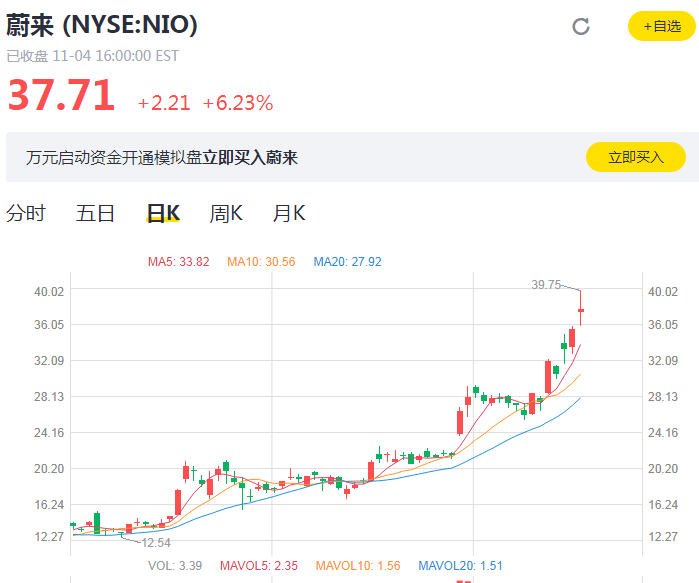Click the closing time 已收盘 11-04 16:00:00 EST
Image resolution: width=699 pixels, height=583 pixels.
pyautogui.click(x=92, y=56)
